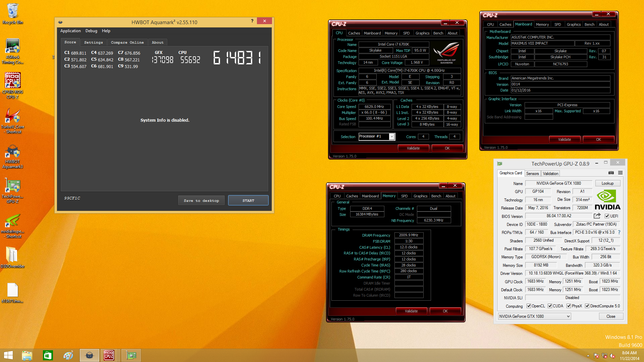Click the Save to desktop button
This screenshot has height=362, width=644.
pos(201,200)
